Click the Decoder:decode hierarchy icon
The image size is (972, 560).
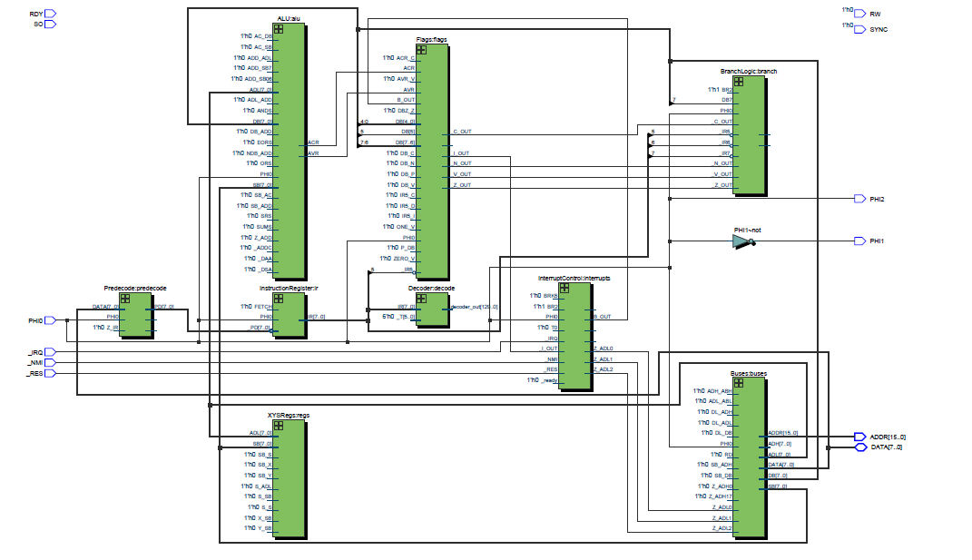pyautogui.click(x=422, y=299)
